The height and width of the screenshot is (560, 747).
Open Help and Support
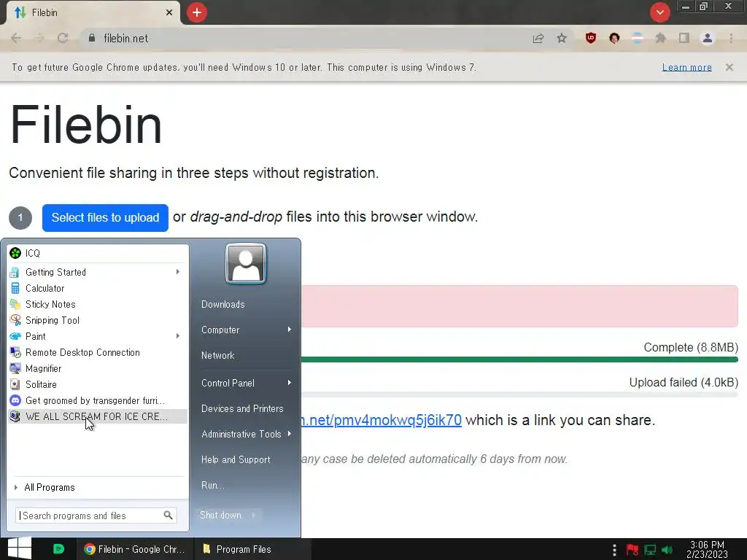click(x=236, y=459)
